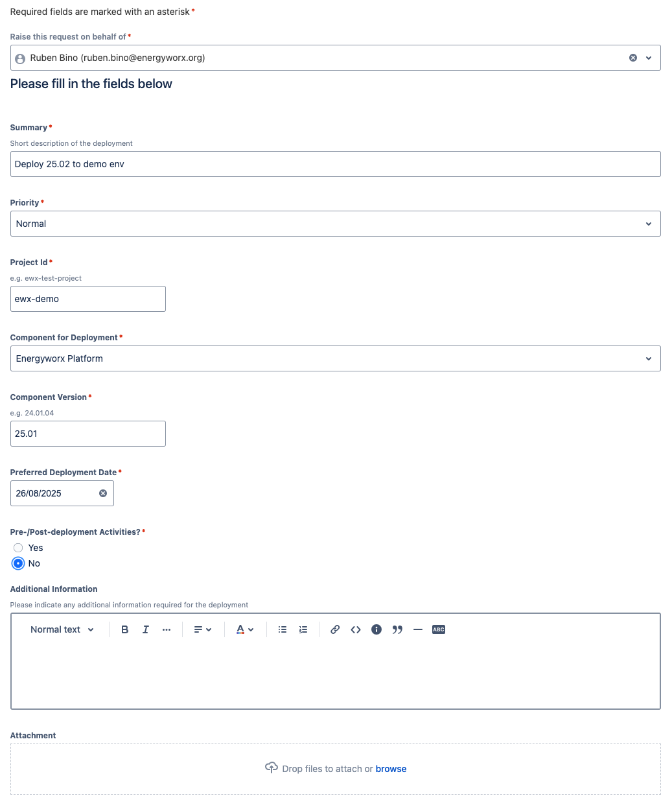Toggle bold formatting in editor toolbar
Screen dimensions: 672x796
125,629
